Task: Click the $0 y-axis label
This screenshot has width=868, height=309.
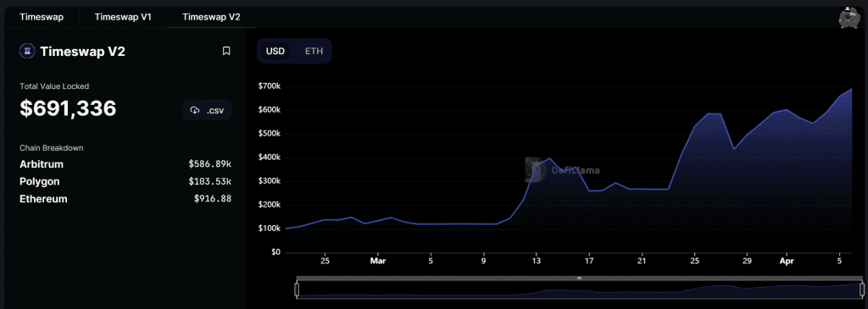Action: pyautogui.click(x=276, y=252)
